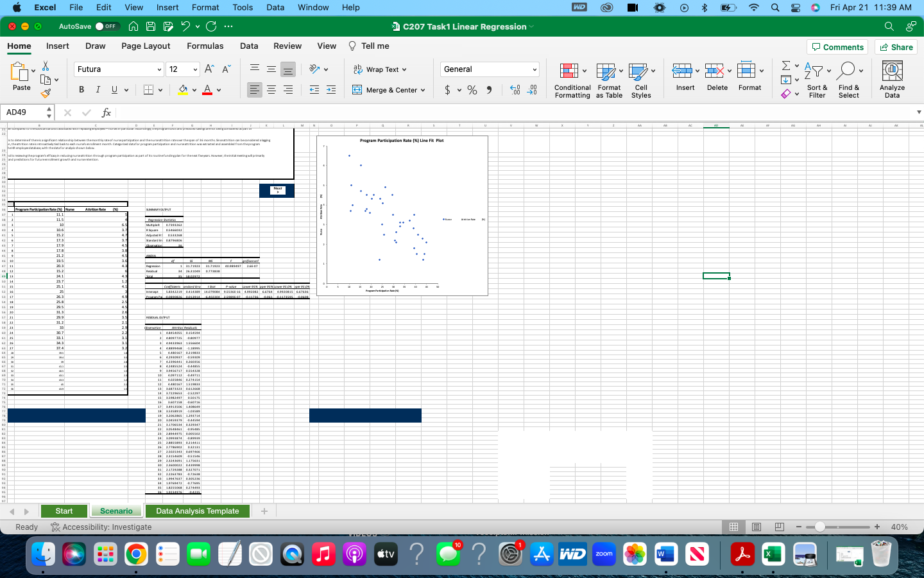
Task: Increase decimal places
Action: 515,91
